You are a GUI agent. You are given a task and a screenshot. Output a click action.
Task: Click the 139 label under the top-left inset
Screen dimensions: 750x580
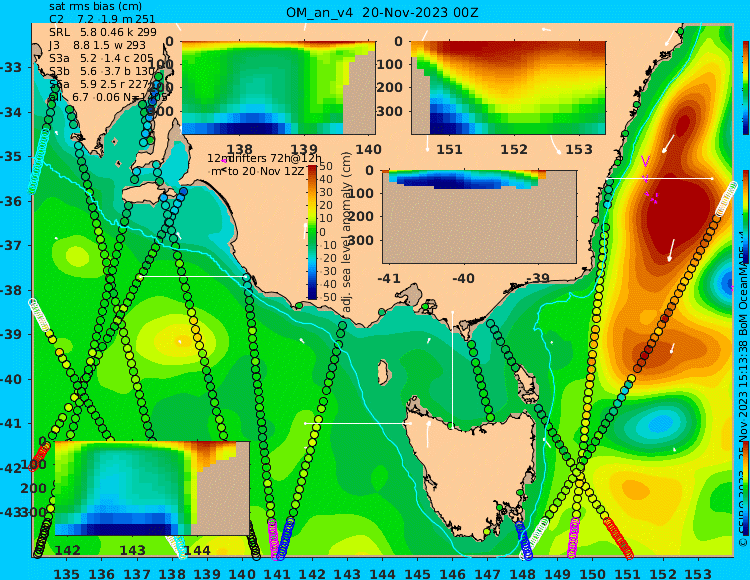(304, 149)
